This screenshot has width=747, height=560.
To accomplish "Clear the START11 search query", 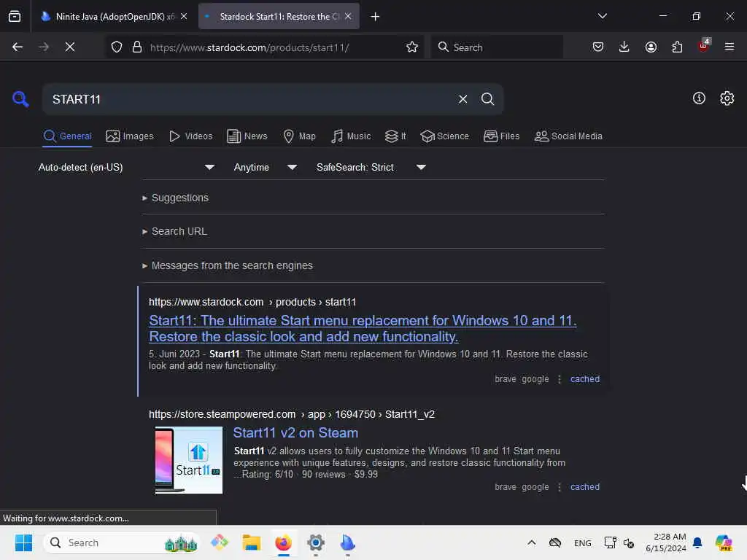I will [x=462, y=99].
